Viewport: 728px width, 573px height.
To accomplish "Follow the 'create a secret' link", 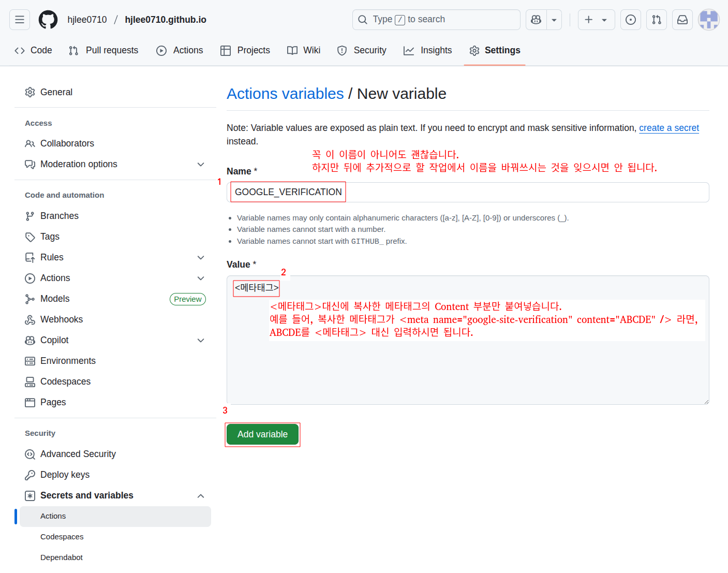I will (x=668, y=128).
